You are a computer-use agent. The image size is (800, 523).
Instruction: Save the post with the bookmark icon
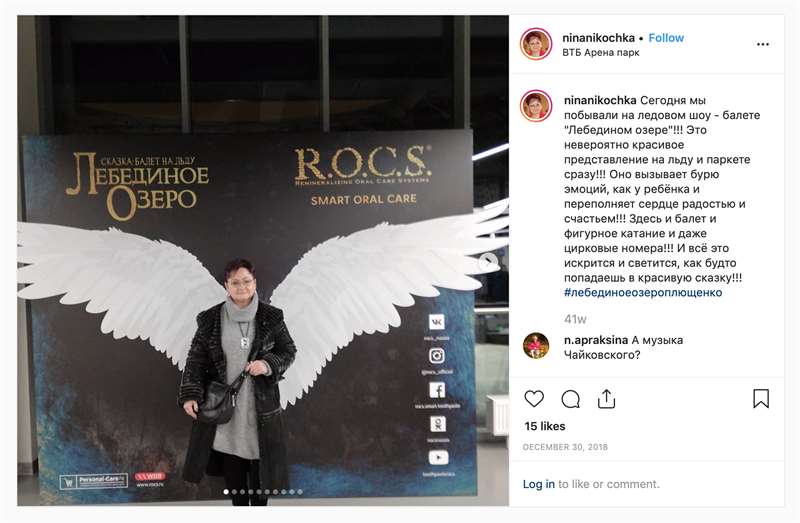pos(761,399)
